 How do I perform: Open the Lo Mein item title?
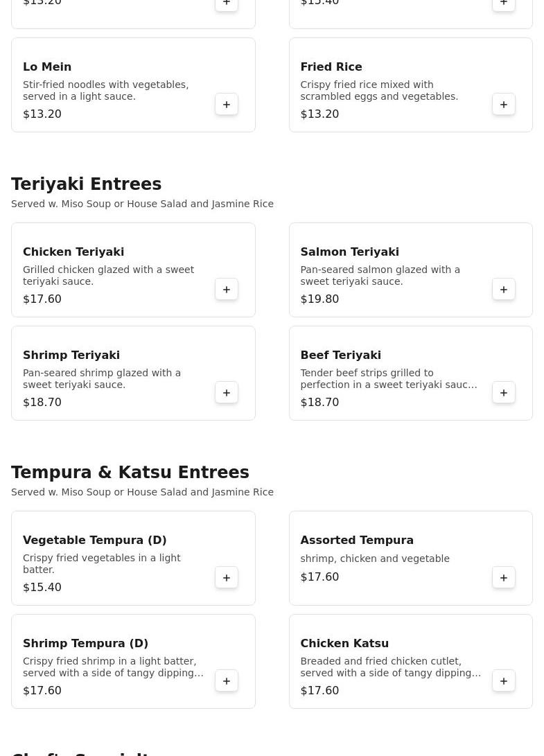[x=47, y=67]
